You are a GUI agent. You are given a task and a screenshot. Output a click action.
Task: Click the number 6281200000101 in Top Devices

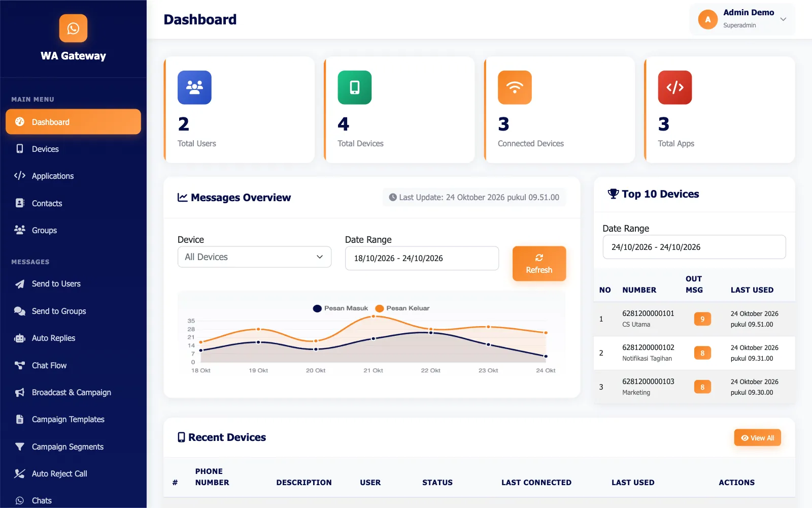(648, 313)
